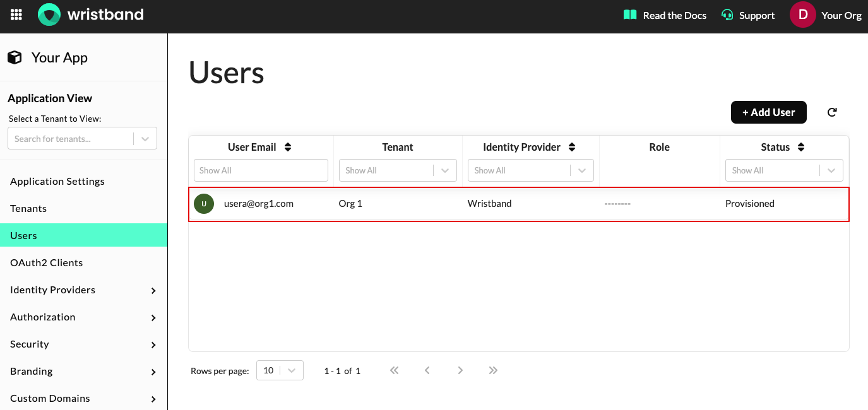Click in the User Email filter field
The height and width of the screenshot is (410, 868).
(261, 170)
